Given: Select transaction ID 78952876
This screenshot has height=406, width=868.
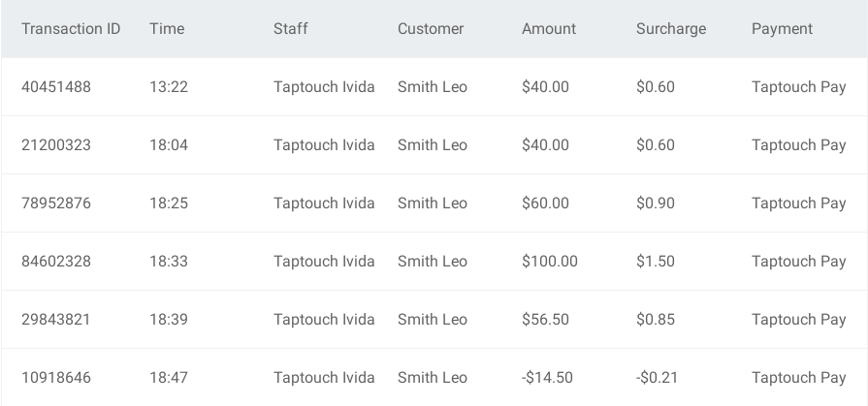Looking at the screenshot, I should (56, 203).
